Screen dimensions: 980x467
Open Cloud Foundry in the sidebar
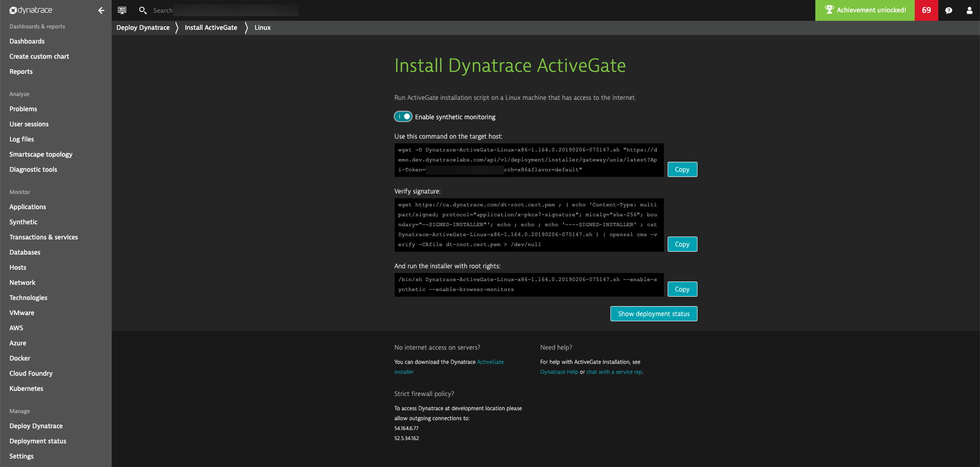(x=31, y=373)
